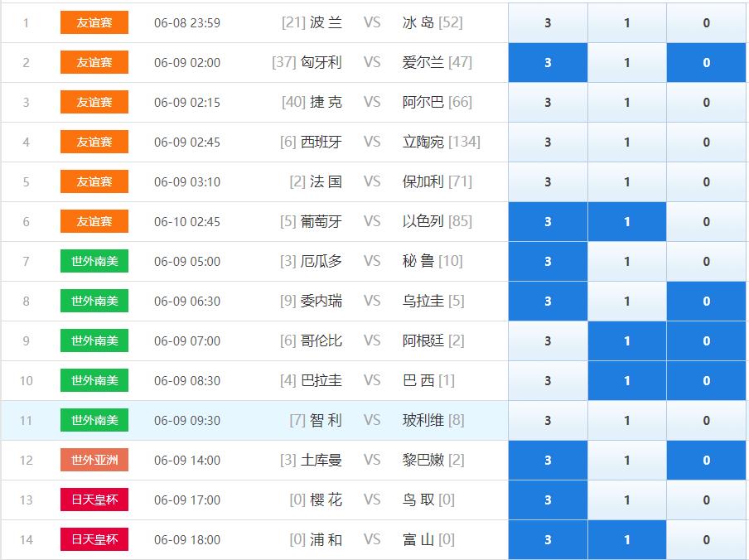
Task: Unselect option 1 for 葡萄牙 vs 以色列
Action: [626, 222]
